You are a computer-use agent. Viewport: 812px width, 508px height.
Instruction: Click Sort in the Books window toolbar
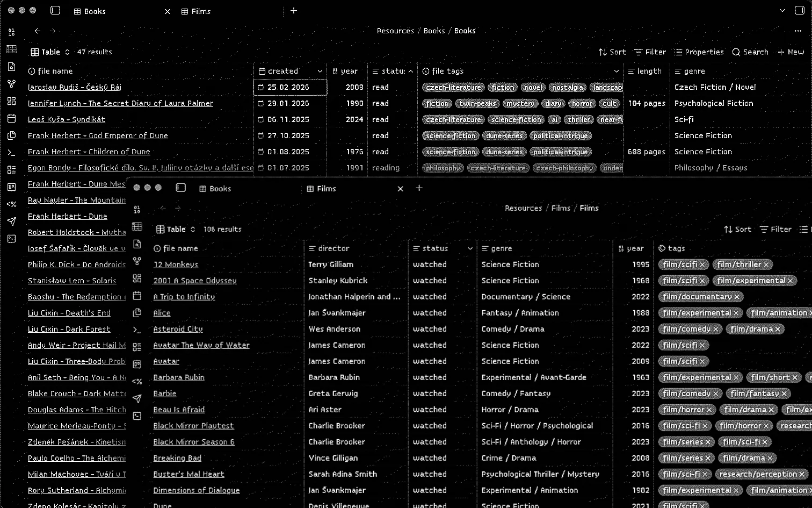tap(612, 52)
